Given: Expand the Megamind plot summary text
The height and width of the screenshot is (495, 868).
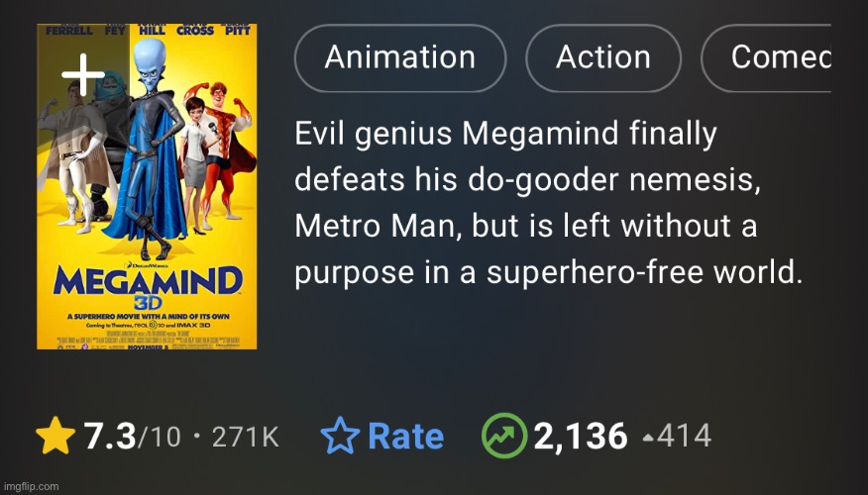Looking at the screenshot, I should [547, 203].
